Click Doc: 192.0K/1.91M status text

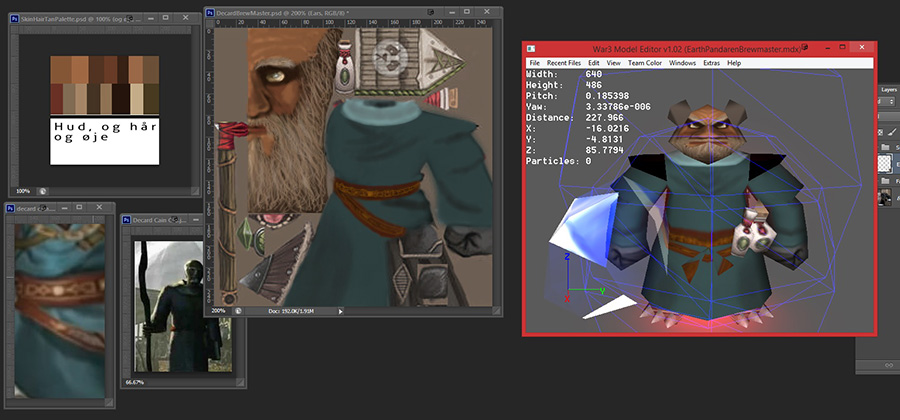[292, 311]
